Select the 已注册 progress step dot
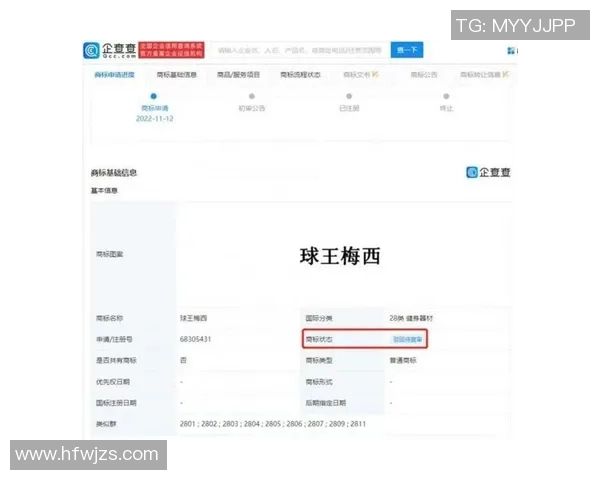This screenshot has height=480, width=600. click(x=349, y=96)
